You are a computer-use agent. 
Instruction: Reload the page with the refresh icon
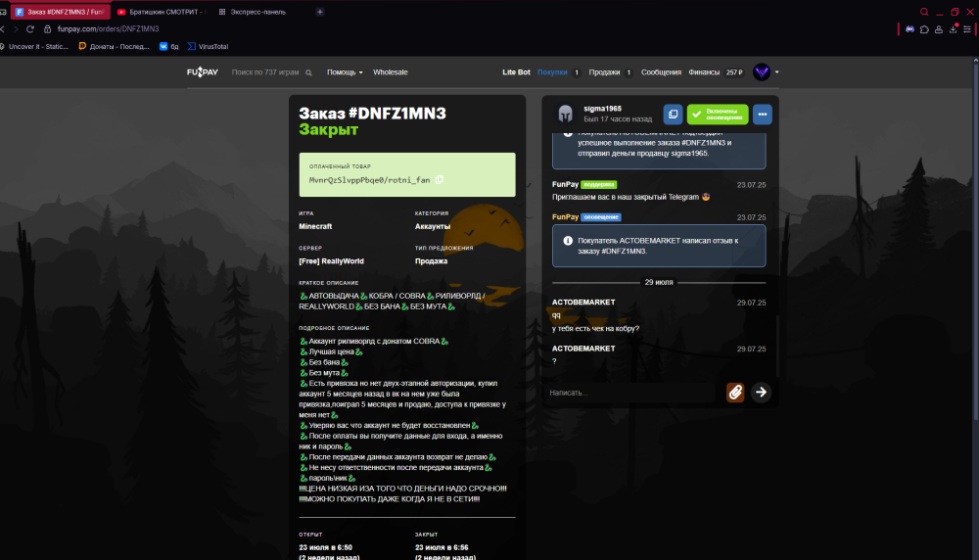(x=30, y=28)
